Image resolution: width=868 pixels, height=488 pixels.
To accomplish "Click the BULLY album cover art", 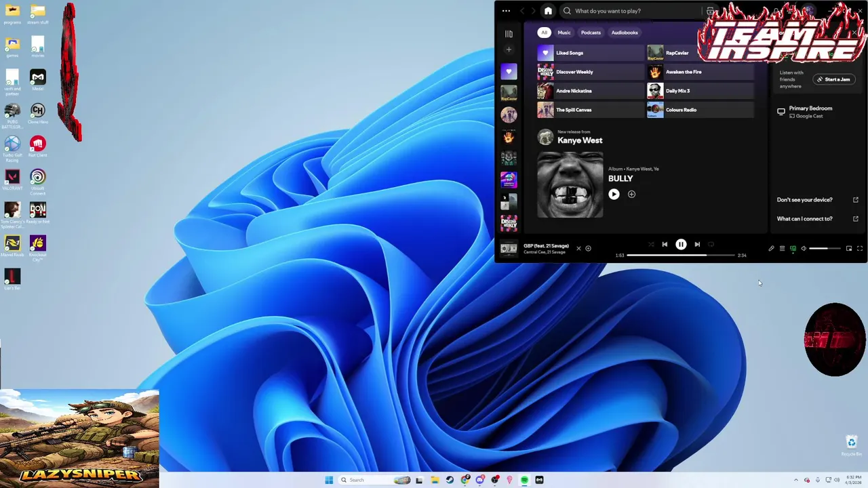I will tap(570, 184).
